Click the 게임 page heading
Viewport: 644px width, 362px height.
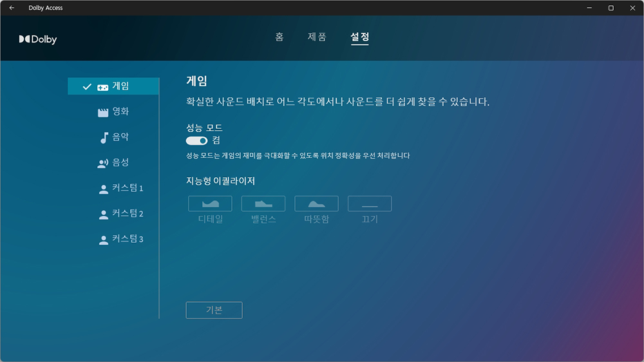click(196, 81)
